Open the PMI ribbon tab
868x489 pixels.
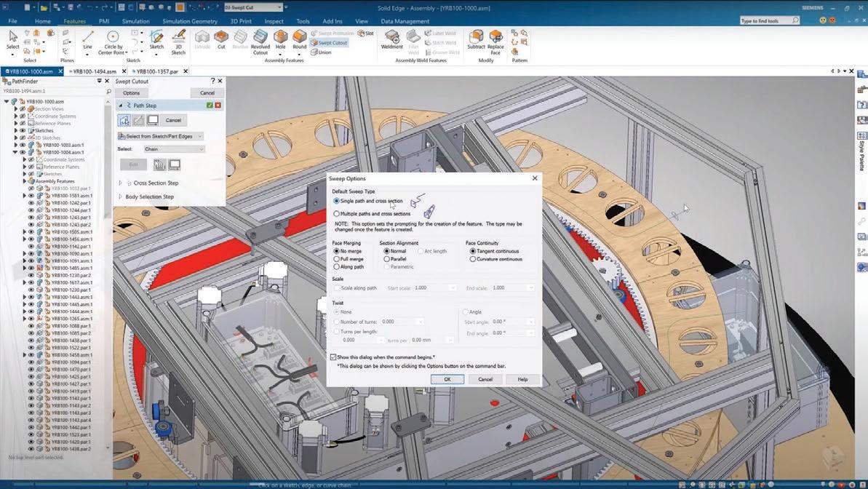(103, 21)
